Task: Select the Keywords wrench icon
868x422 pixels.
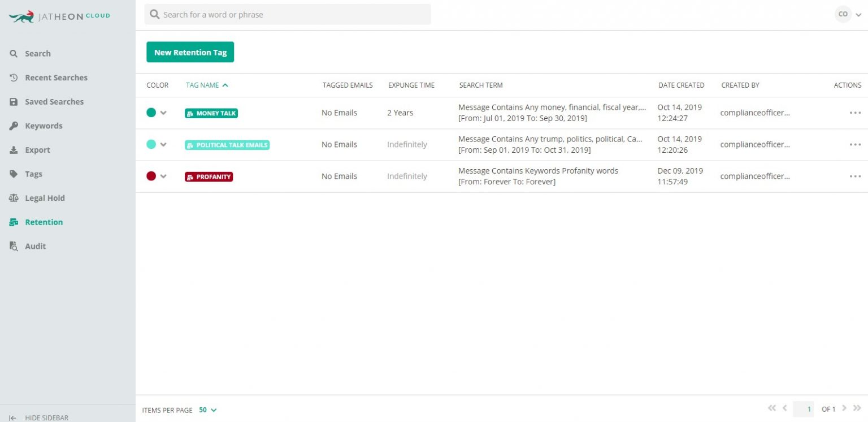Action: tap(14, 126)
